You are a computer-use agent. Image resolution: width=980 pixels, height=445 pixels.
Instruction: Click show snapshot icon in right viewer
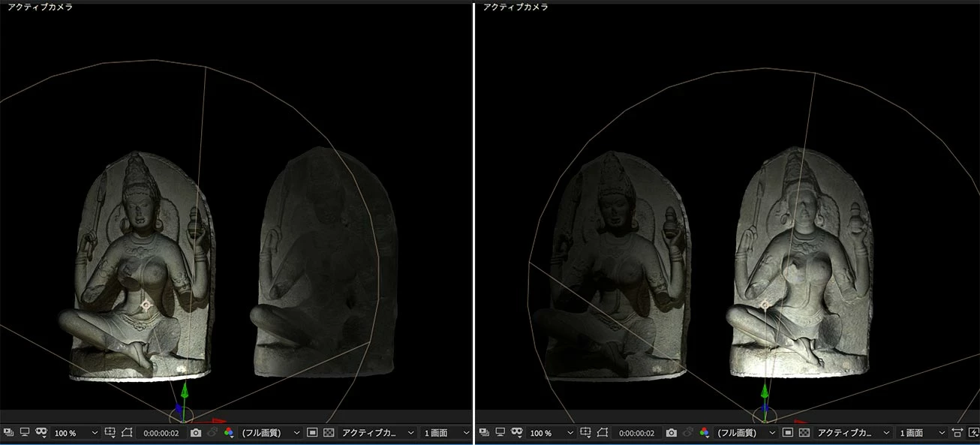tap(688, 433)
